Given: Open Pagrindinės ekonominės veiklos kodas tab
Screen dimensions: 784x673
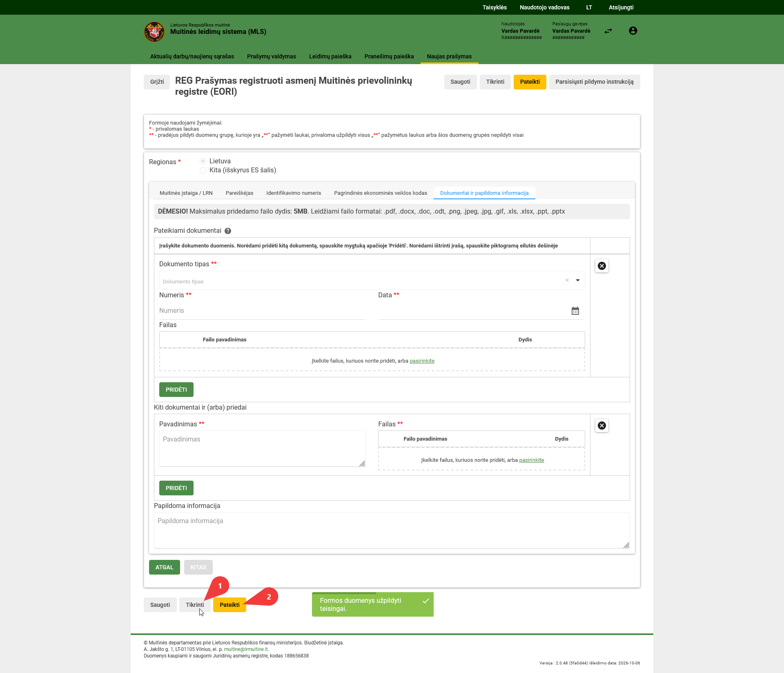Looking at the screenshot, I should click(x=381, y=193).
